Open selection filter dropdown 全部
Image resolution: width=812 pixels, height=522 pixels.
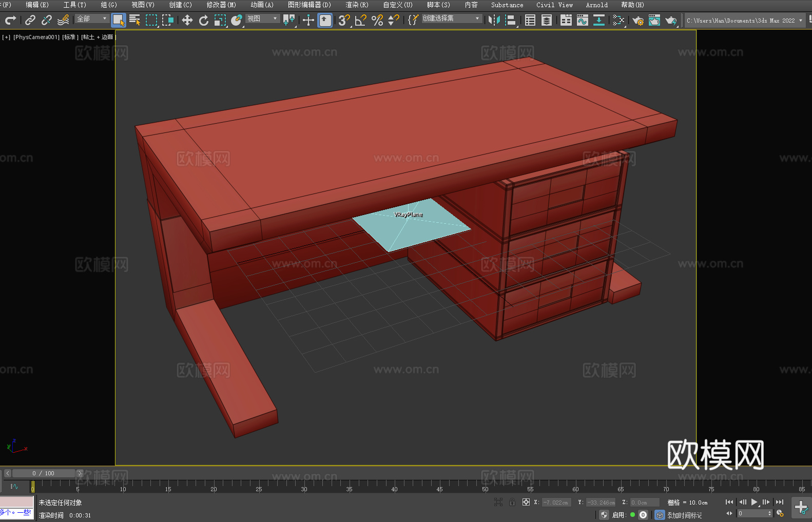pyautogui.click(x=92, y=18)
